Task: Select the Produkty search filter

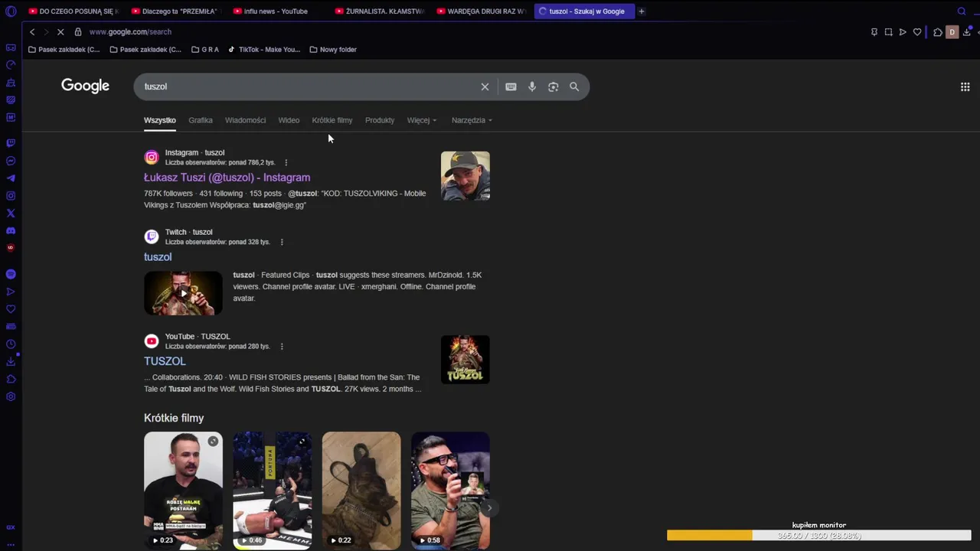Action: click(x=380, y=120)
